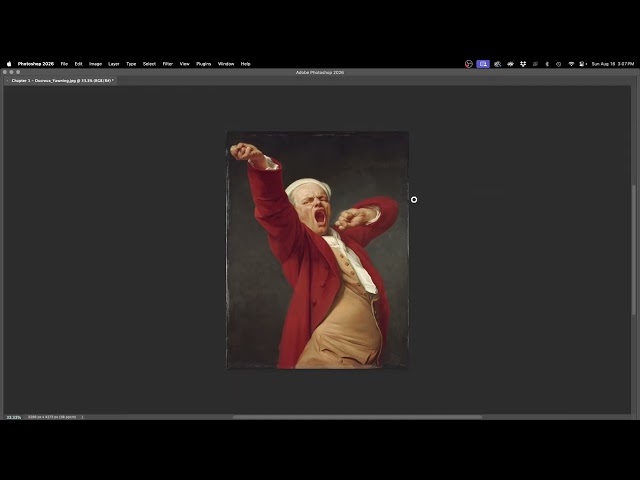Click the document dimensions info in status bar
This screenshot has width=640, height=480.
(x=52, y=417)
